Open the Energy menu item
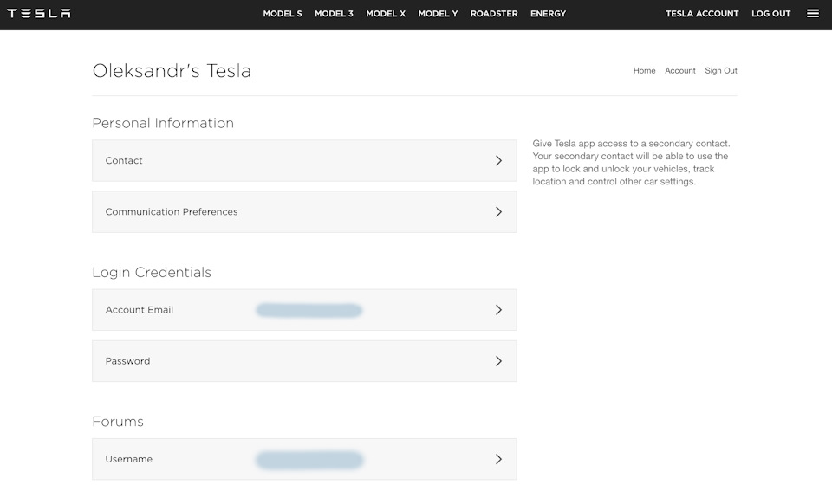Screen dimensions: 832x504 point(548,14)
